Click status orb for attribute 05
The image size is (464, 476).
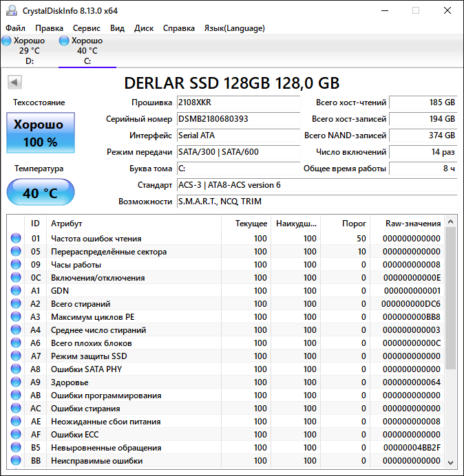16,251
